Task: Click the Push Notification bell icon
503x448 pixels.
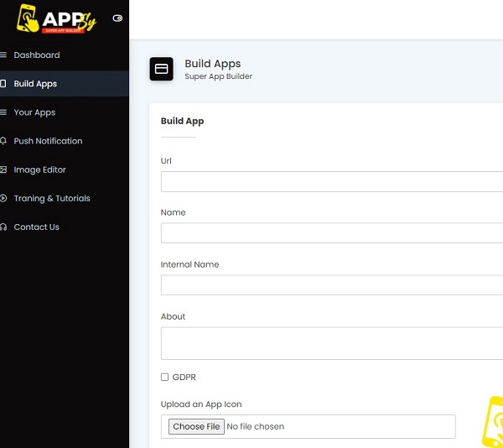Action: coord(3,141)
